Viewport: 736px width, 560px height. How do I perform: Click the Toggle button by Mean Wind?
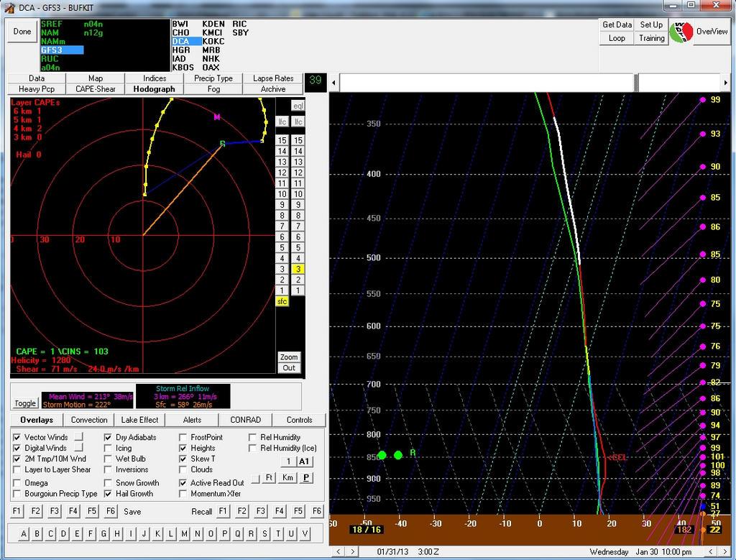[25, 403]
